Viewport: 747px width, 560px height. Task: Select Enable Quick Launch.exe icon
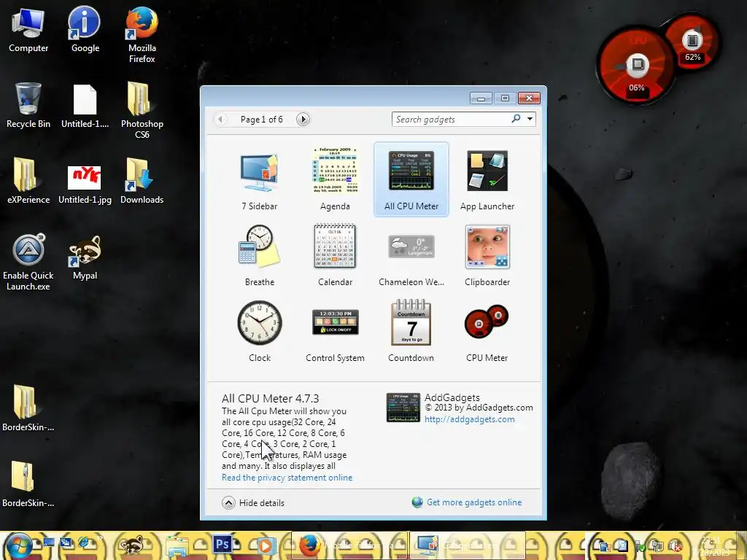point(28,262)
